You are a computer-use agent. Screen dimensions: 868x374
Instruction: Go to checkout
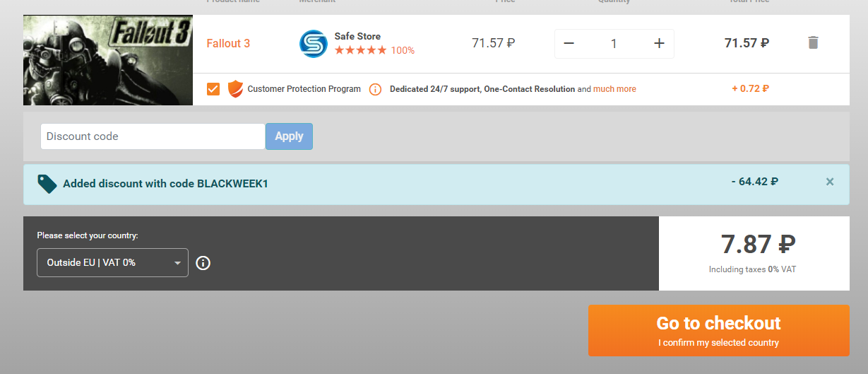click(719, 331)
